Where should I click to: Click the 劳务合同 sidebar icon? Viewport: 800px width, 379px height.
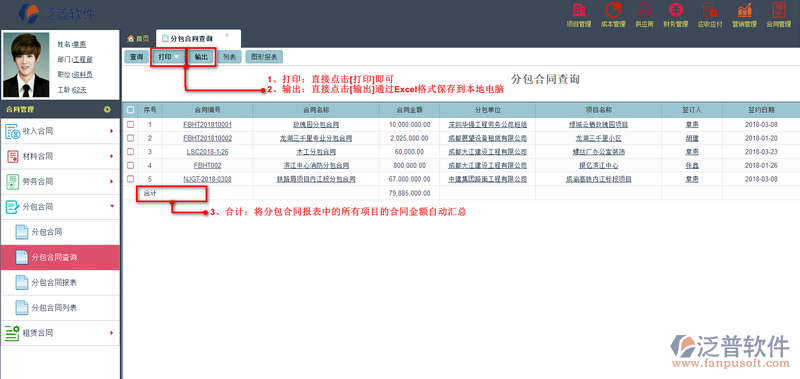(x=12, y=182)
